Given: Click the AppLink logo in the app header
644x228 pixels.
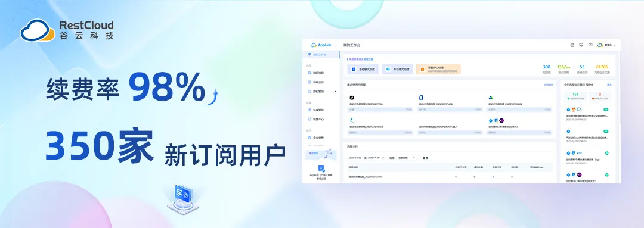Looking at the screenshot, I should (x=321, y=45).
